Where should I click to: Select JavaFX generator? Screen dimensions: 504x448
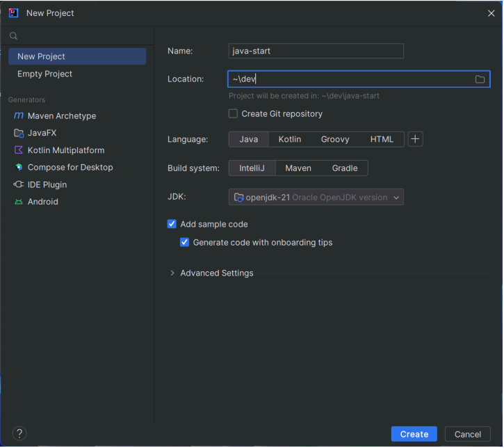point(77,133)
